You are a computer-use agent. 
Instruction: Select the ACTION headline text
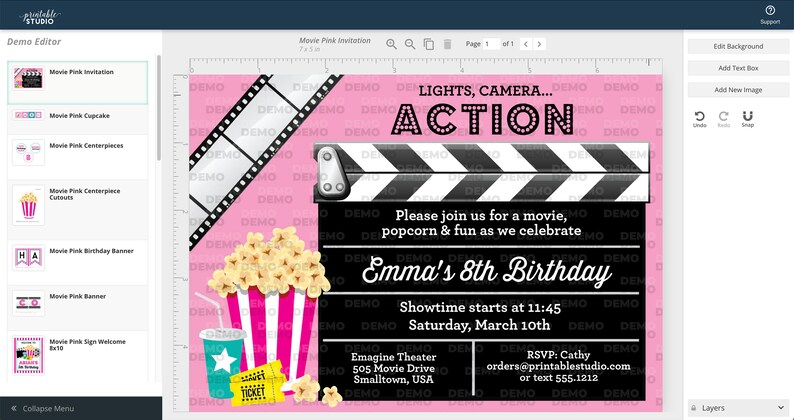[483, 119]
